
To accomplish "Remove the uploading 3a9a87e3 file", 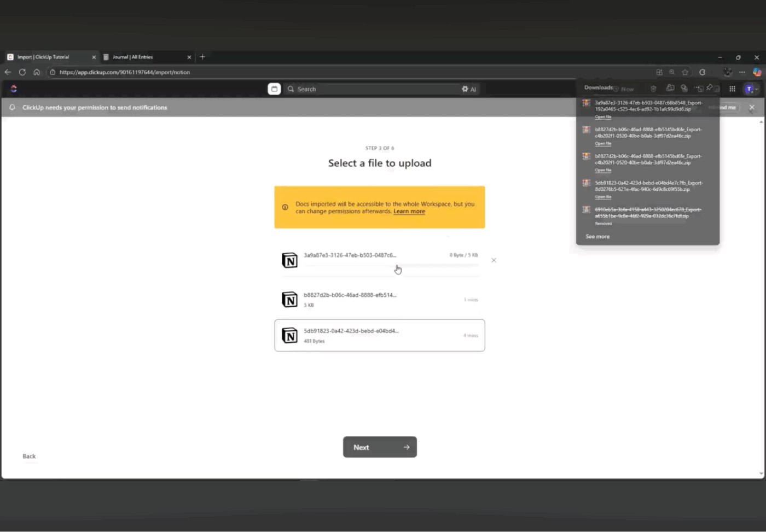I will pyautogui.click(x=494, y=260).
